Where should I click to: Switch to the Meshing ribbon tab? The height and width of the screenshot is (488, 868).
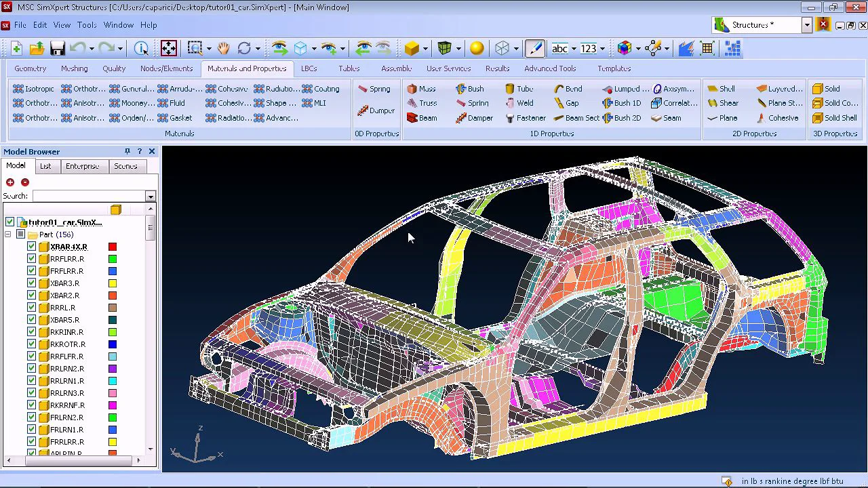[x=74, y=68]
